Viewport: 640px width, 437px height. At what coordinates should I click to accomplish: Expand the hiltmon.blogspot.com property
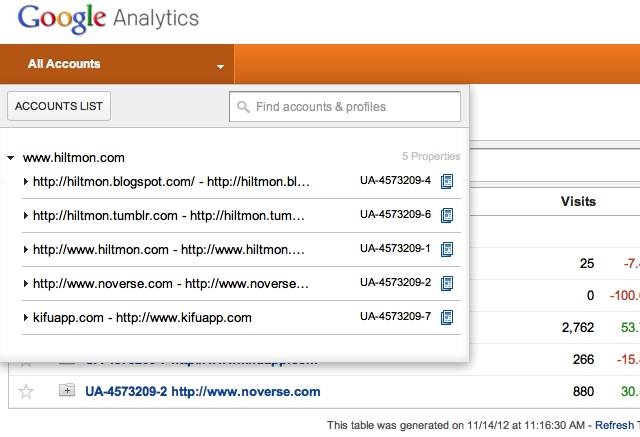[26, 181]
